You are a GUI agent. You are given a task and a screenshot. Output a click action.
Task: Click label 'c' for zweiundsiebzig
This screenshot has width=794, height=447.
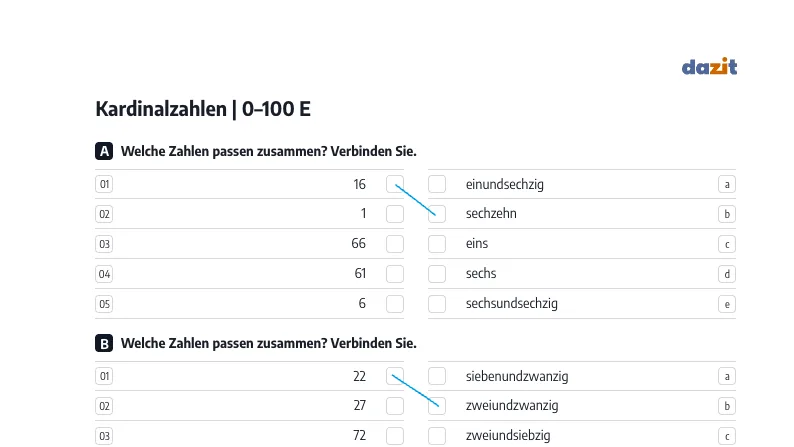tap(727, 436)
